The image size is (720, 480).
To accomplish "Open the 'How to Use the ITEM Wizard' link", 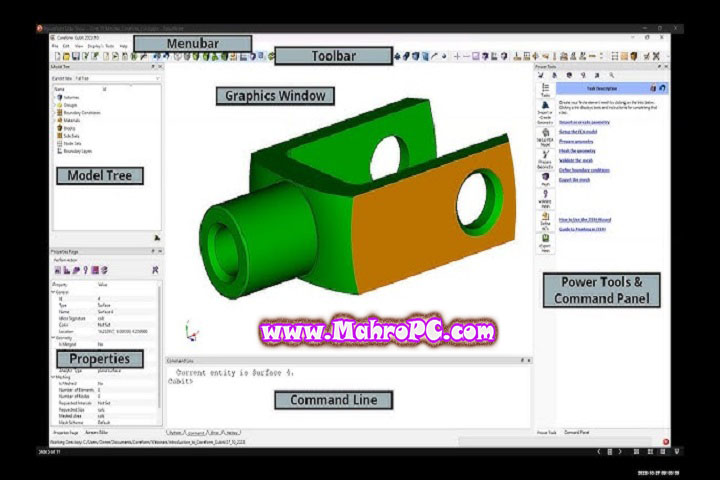I will click(585, 220).
